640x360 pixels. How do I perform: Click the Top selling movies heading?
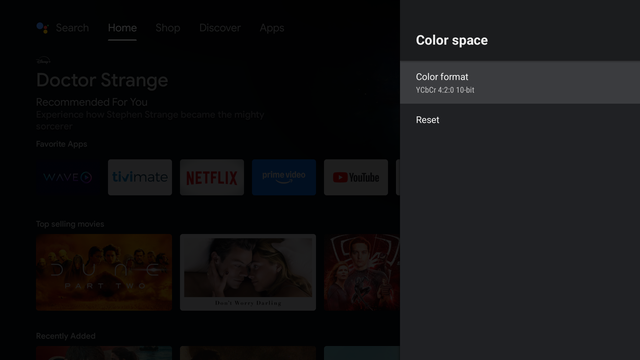[x=70, y=224]
